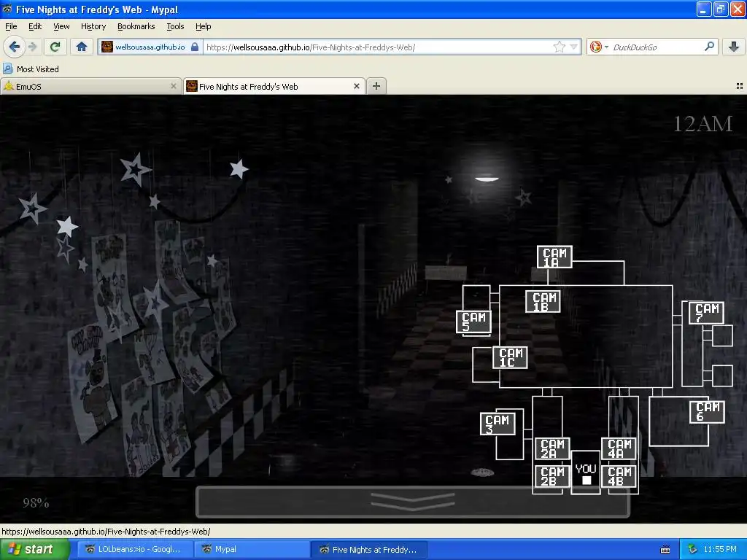747x560 pixels.
Task: Switch to the EmuOS tab
Action: tap(90, 86)
